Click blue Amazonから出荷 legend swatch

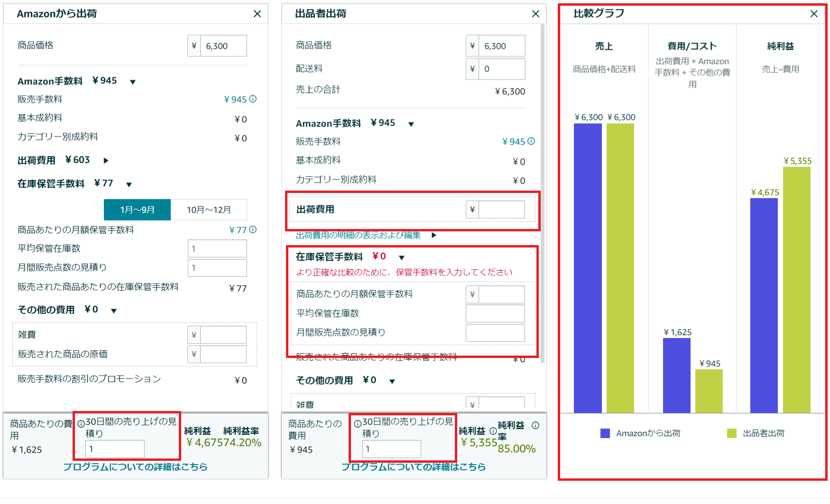[605, 433]
